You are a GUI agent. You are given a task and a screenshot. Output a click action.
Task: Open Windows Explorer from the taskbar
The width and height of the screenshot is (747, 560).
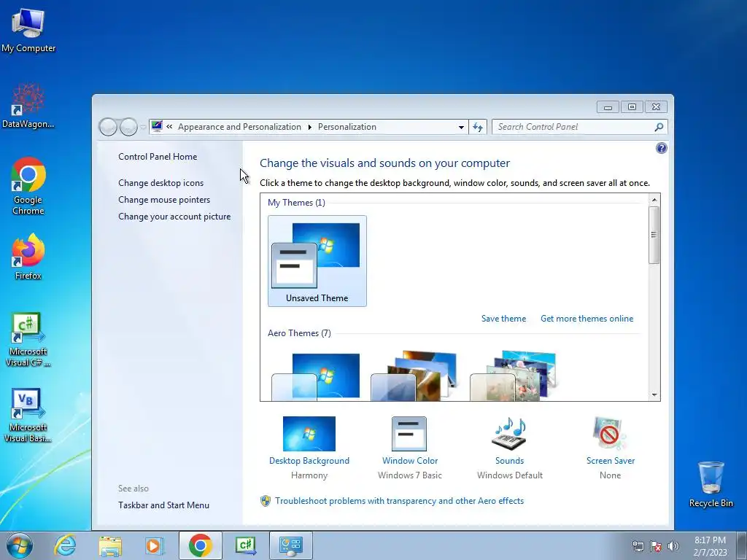point(110,545)
